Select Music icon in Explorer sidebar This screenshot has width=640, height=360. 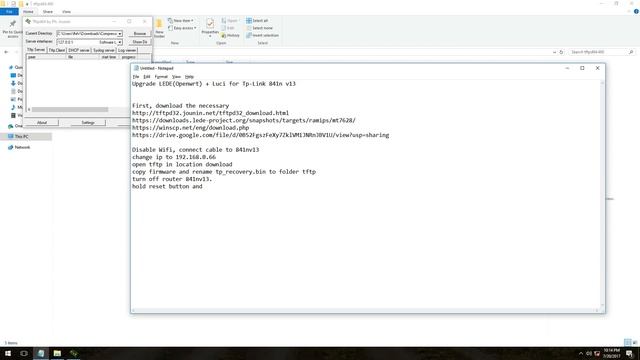(x=13, y=107)
